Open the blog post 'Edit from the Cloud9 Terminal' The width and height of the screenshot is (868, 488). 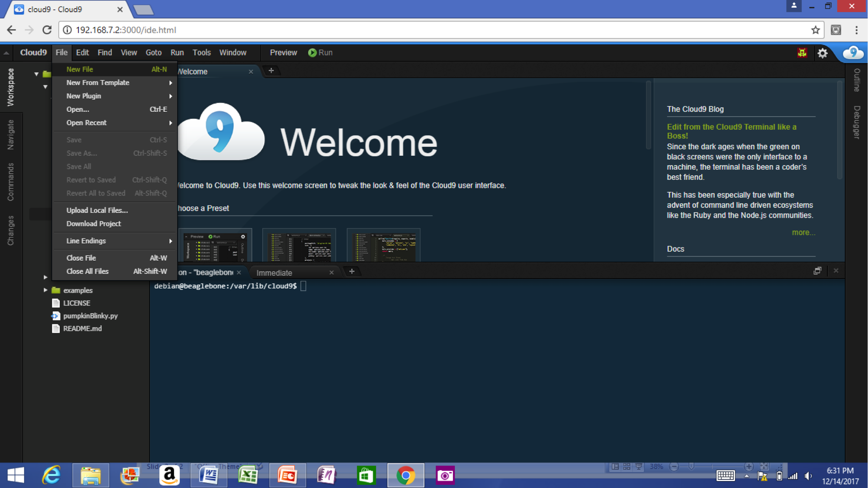pos(731,131)
